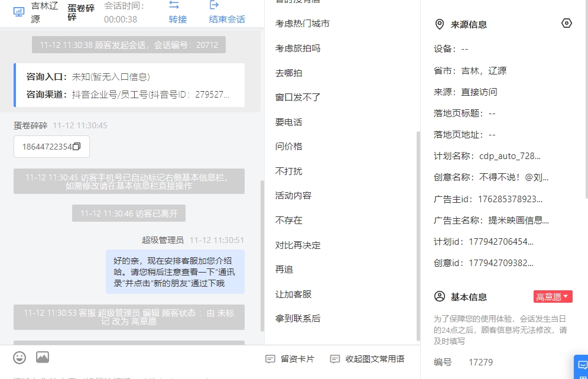Click the agent reply bubble starting 好的亲
The height and width of the screenshot is (379, 588).
(x=175, y=271)
